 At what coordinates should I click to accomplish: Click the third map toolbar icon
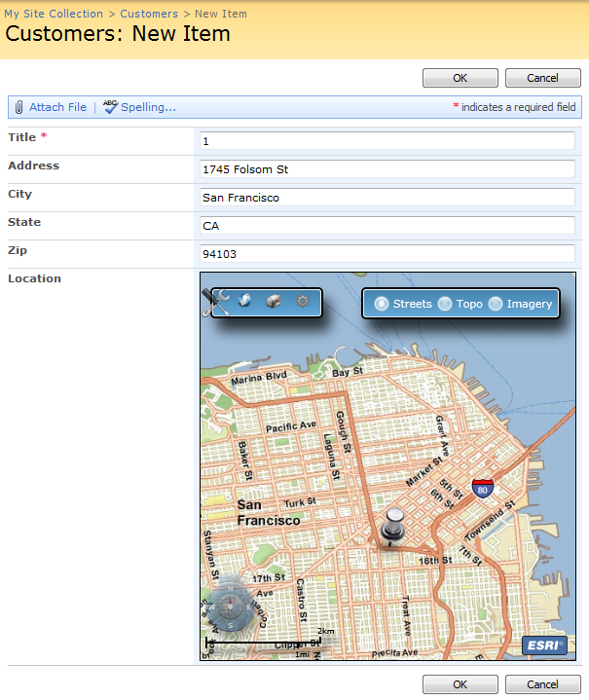[274, 302]
